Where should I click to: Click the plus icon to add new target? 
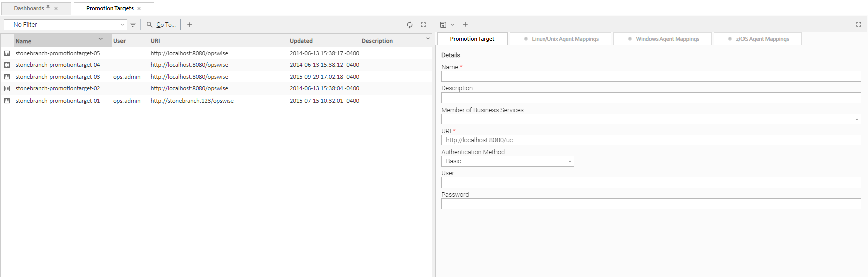point(190,25)
